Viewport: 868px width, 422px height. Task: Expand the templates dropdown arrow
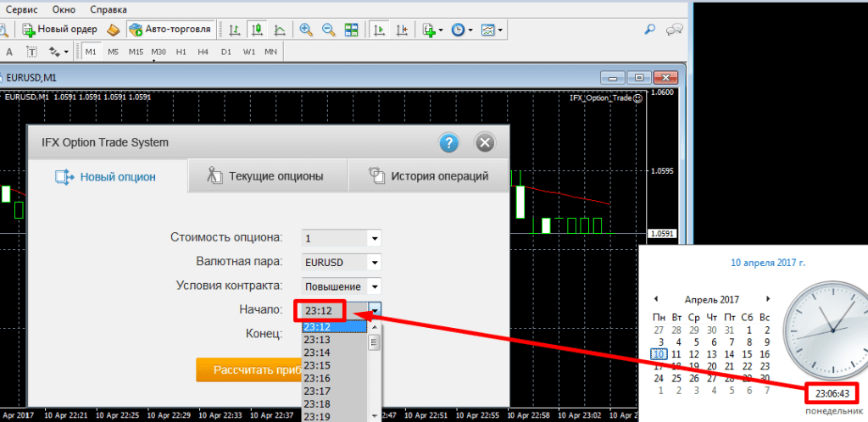point(500,31)
